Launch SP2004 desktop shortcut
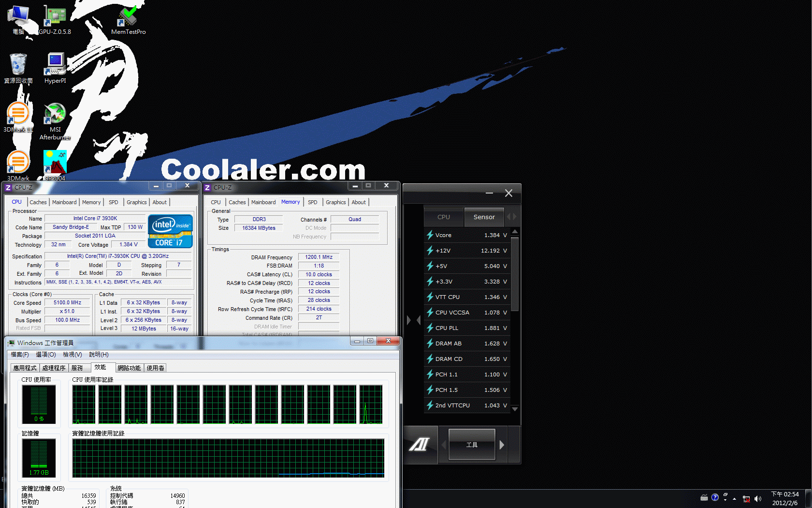The height and width of the screenshot is (508, 812). (55, 165)
